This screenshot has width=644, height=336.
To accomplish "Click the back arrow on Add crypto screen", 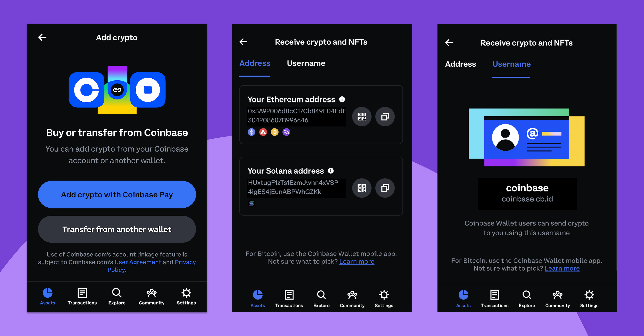I will coord(43,37).
